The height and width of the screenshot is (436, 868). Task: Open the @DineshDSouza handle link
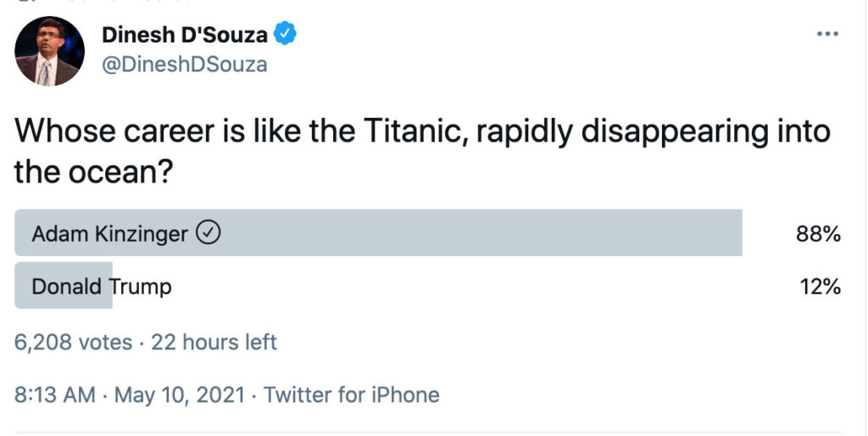184,64
